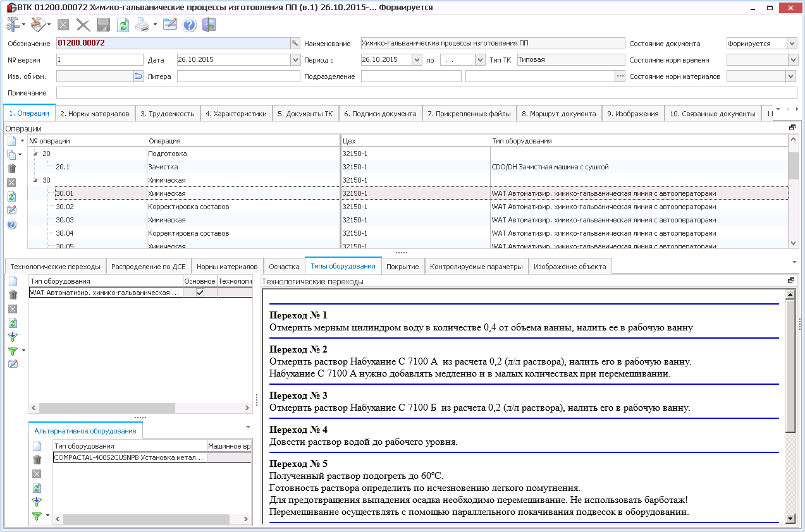Viewport: 805px width, 532px height.
Task: Open dropdown arrow beside main toolbar tools icon
Action: coord(24,25)
